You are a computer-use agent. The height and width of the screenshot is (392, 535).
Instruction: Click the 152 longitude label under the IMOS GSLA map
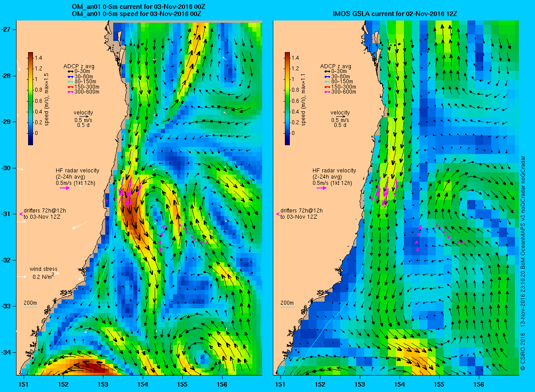(320, 384)
